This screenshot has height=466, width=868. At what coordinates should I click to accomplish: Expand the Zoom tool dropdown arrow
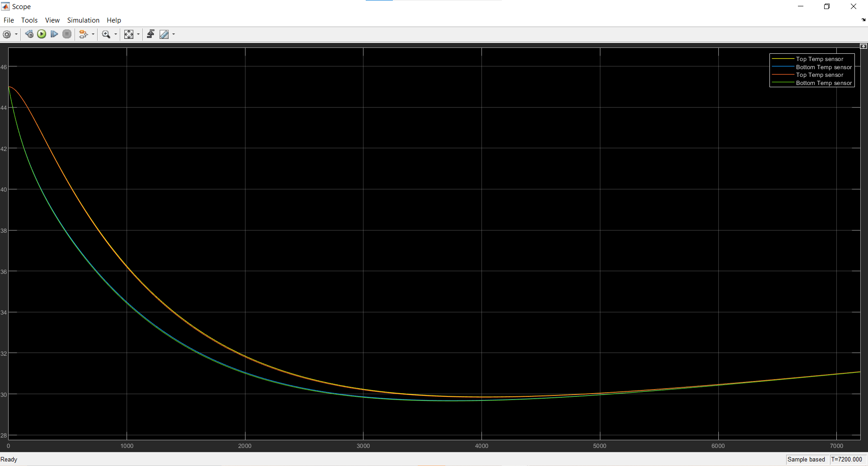pyautogui.click(x=116, y=34)
